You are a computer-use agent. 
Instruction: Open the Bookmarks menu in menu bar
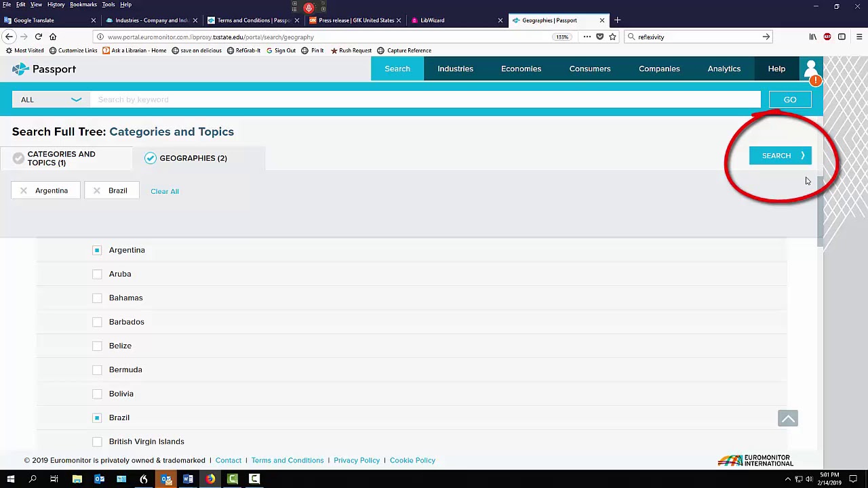[x=83, y=5]
